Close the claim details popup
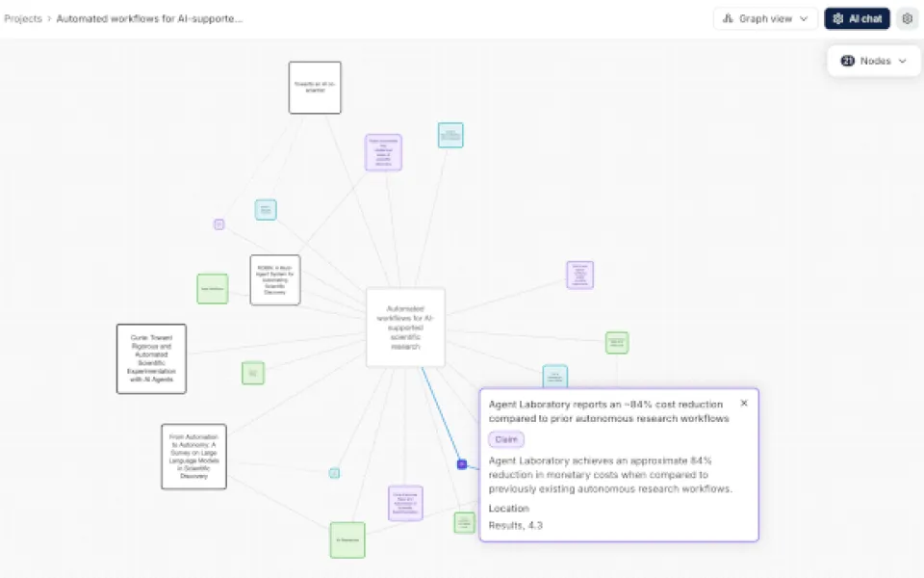 744,404
